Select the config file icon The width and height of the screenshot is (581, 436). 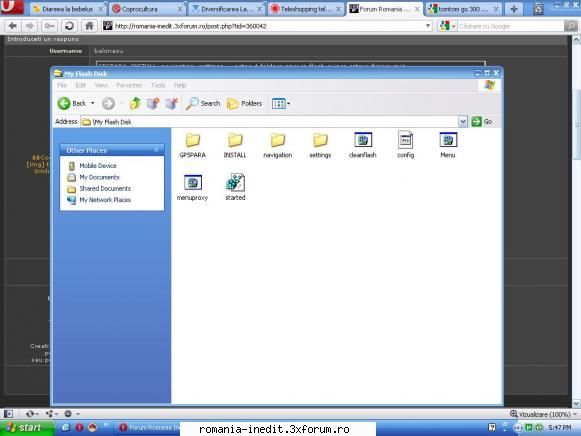pyautogui.click(x=405, y=140)
